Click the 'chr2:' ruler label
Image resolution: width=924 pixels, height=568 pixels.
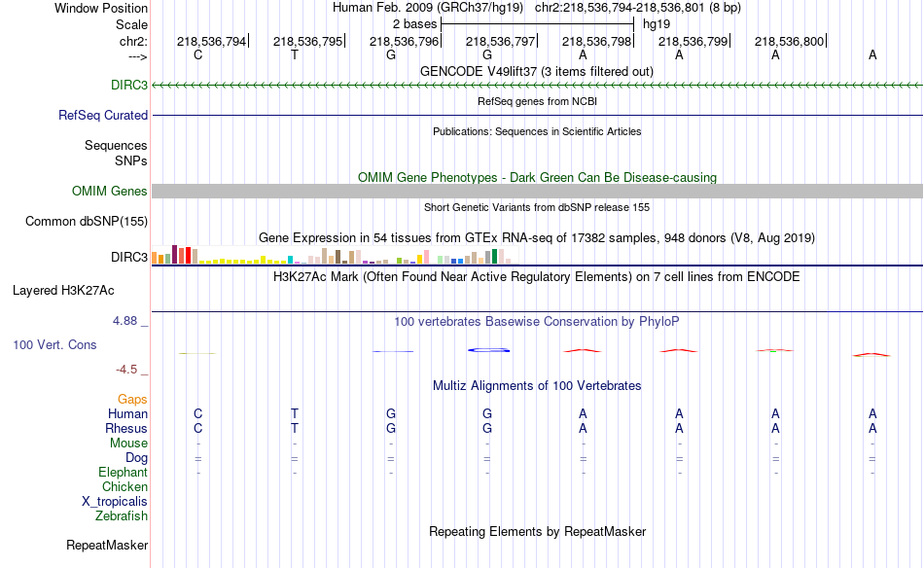tap(133, 41)
